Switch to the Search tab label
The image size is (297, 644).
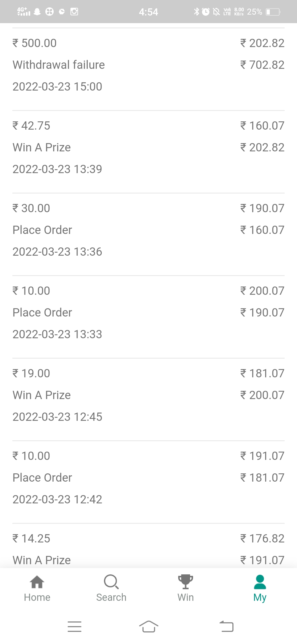[x=111, y=597]
